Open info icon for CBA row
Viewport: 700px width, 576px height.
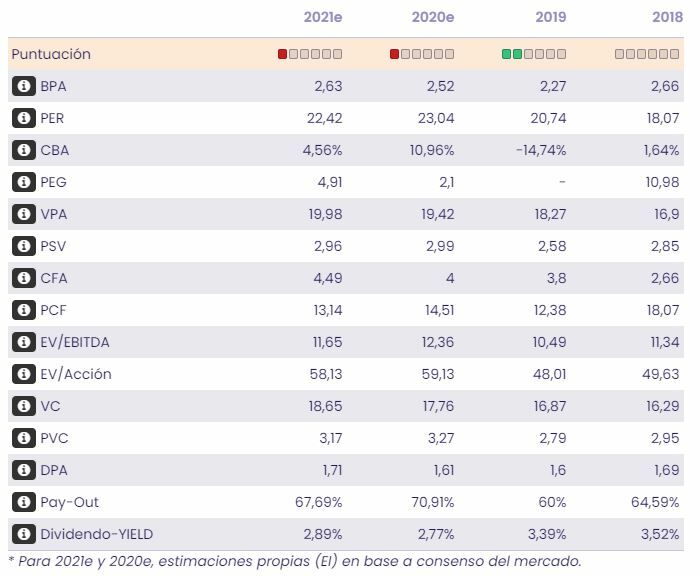[23, 150]
